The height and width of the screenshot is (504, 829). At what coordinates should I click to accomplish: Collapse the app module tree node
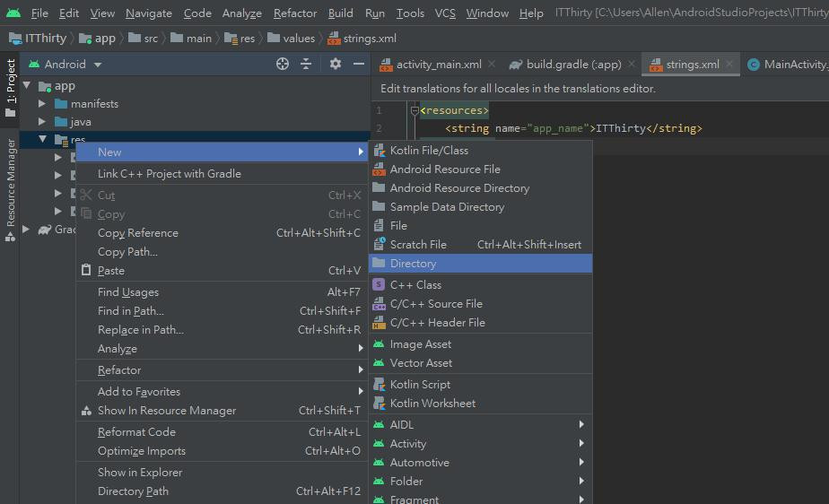(27, 85)
